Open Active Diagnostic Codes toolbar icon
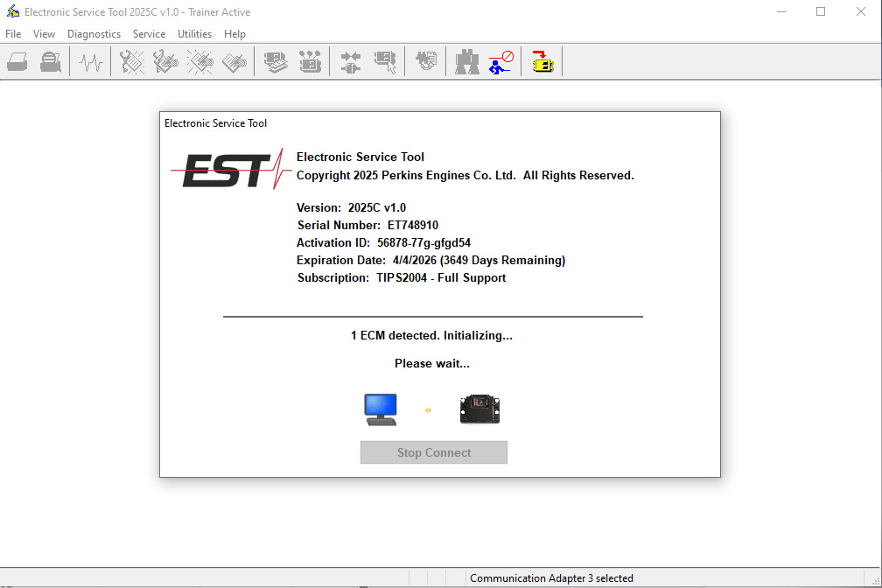Viewport: 882px width, 588px height. click(132, 62)
